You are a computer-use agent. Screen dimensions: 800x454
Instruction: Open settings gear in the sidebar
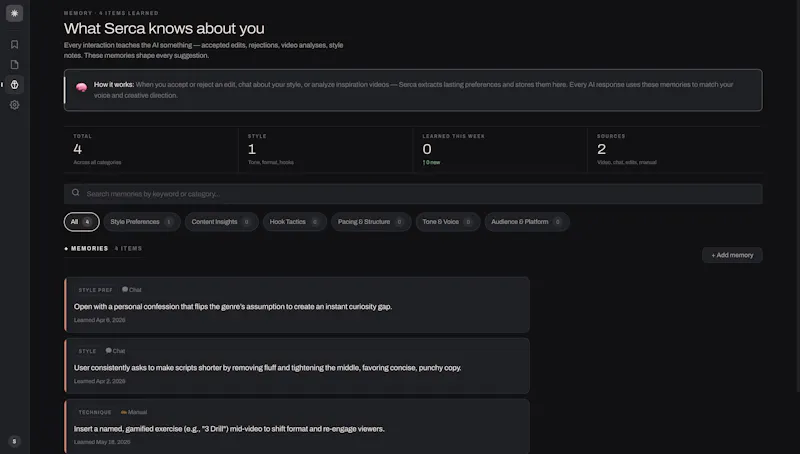click(x=14, y=105)
